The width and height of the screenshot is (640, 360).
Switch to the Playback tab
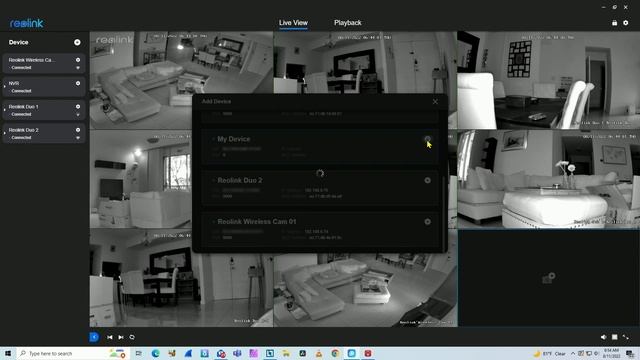tap(347, 23)
